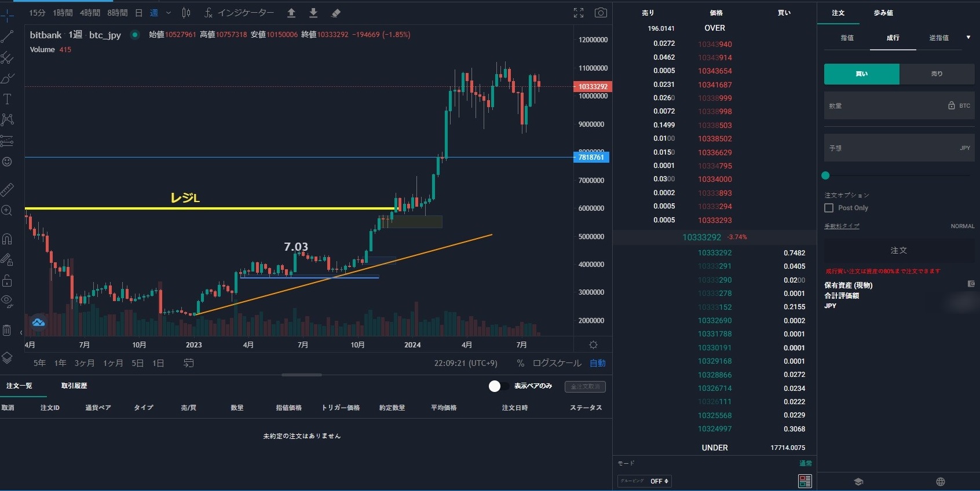Click the cloud icon on the chart
The width and height of the screenshot is (980, 491).
click(x=38, y=323)
